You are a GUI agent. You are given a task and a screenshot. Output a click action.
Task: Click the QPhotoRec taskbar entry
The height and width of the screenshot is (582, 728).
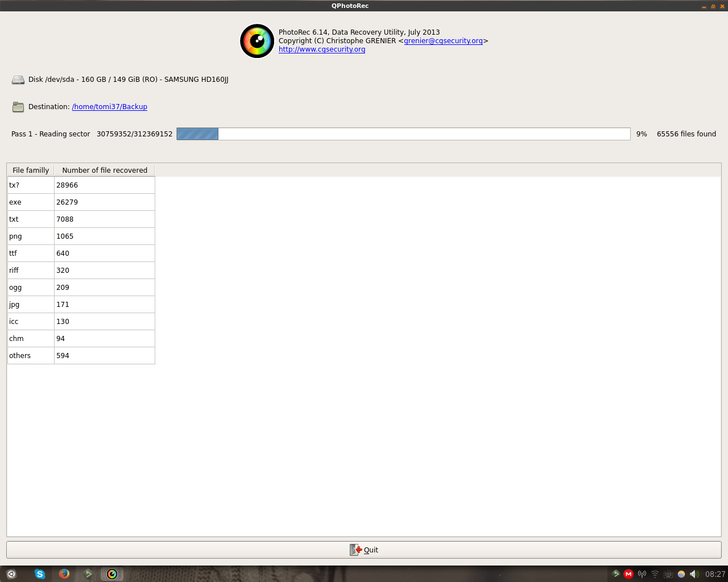112,574
